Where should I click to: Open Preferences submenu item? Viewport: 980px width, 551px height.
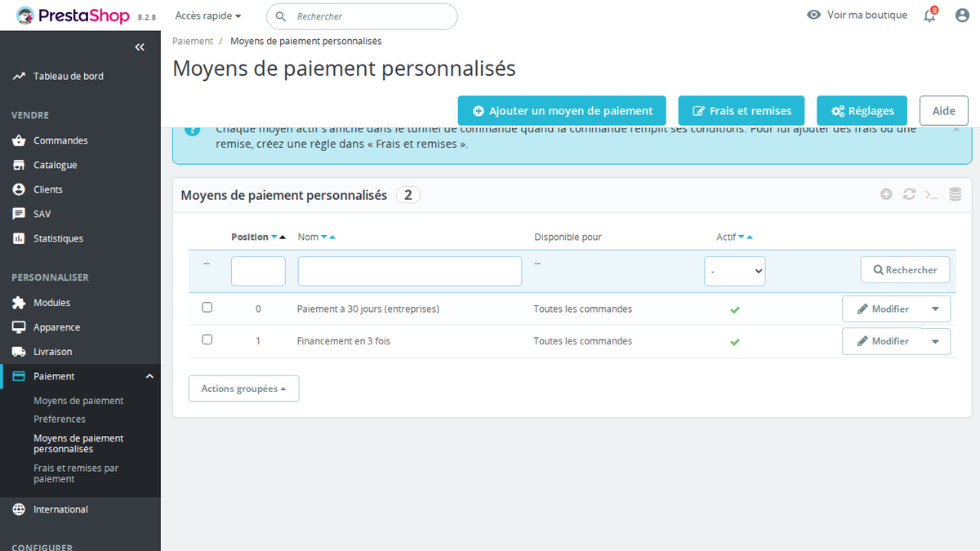pos(60,419)
